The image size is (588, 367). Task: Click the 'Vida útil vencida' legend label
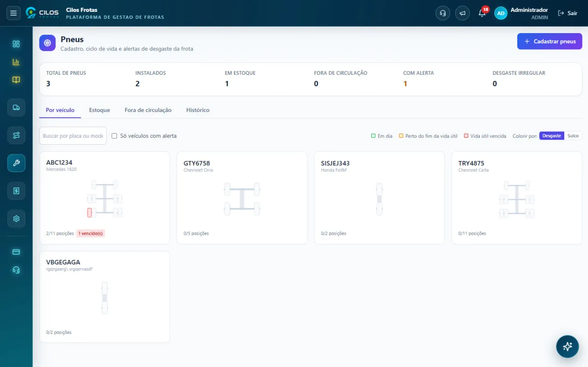[488, 136]
